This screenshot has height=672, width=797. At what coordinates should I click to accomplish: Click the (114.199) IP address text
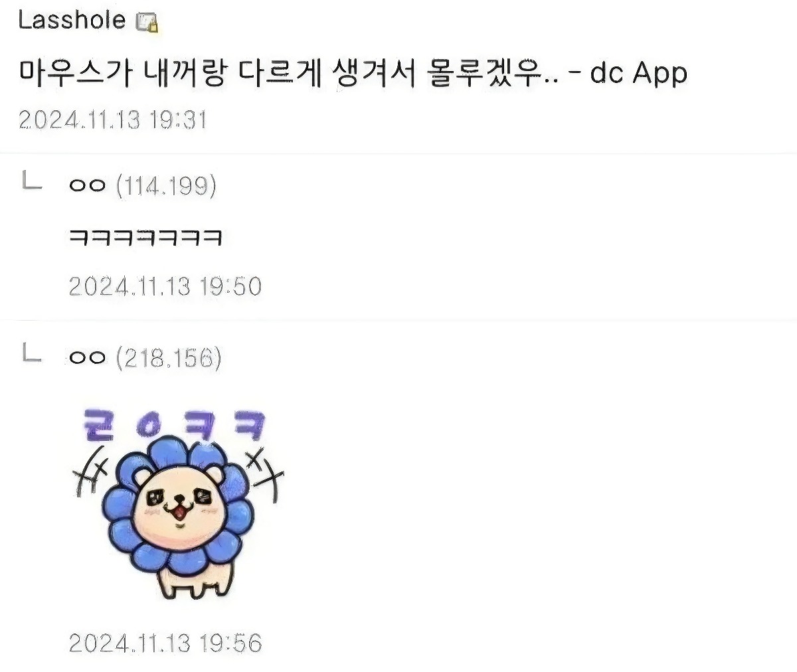pos(166,187)
